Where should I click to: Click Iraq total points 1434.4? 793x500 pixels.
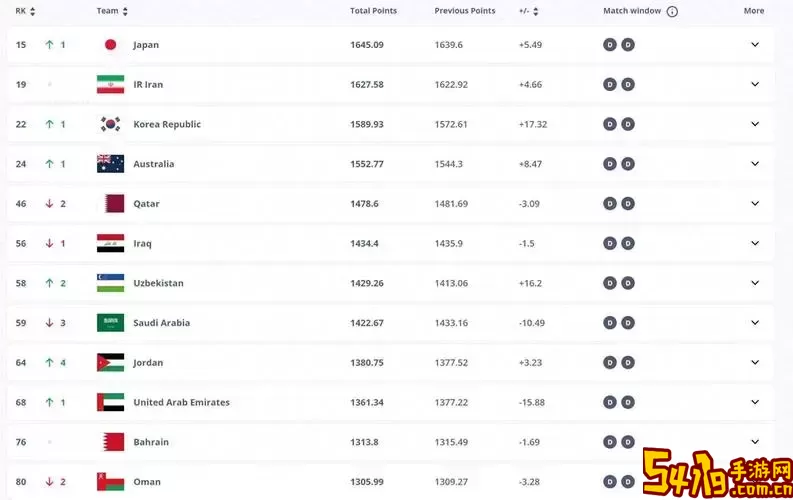[364, 244]
